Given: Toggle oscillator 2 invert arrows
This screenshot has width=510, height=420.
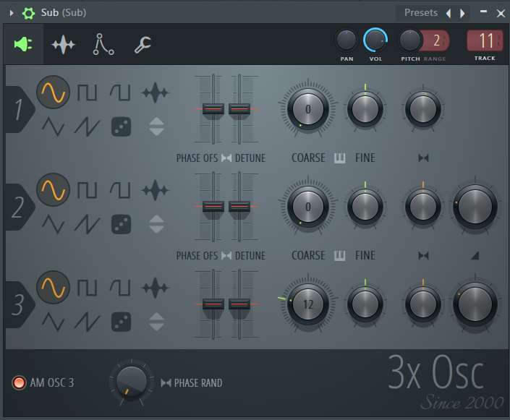Looking at the screenshot, I should (156, 224).
